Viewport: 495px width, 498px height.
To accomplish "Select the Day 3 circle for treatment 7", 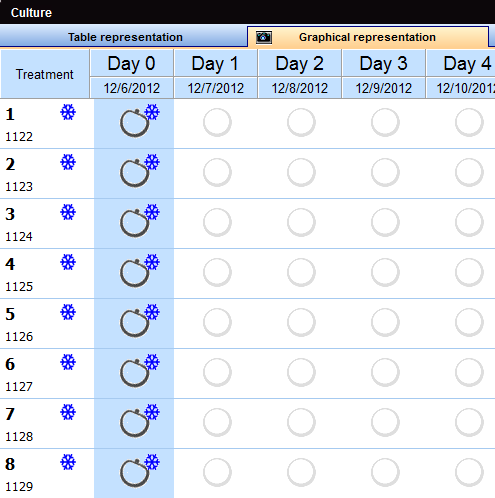I will point(385,422).
